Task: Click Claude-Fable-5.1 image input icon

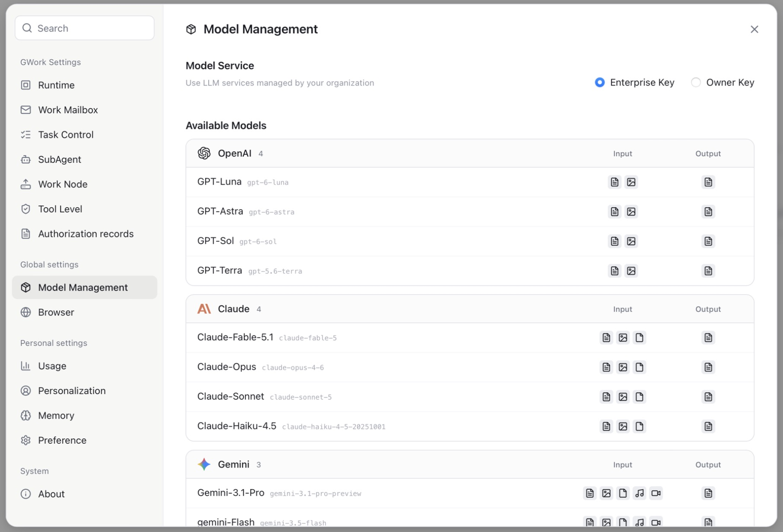Action: 623,338
